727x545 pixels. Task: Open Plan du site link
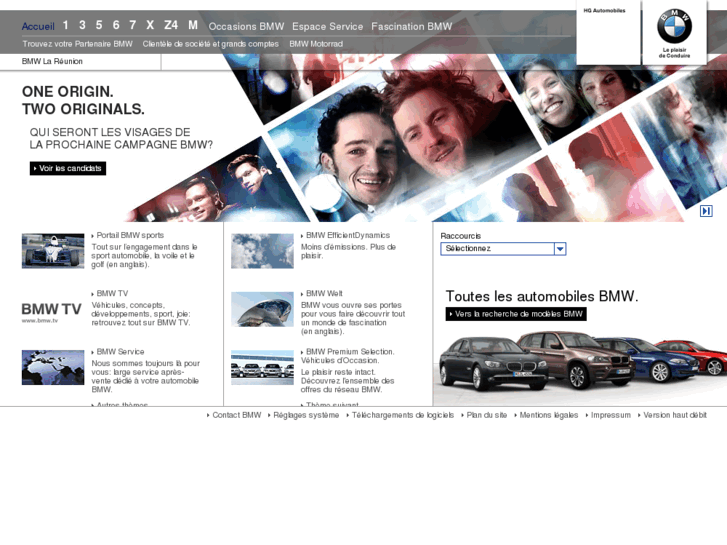486,415
